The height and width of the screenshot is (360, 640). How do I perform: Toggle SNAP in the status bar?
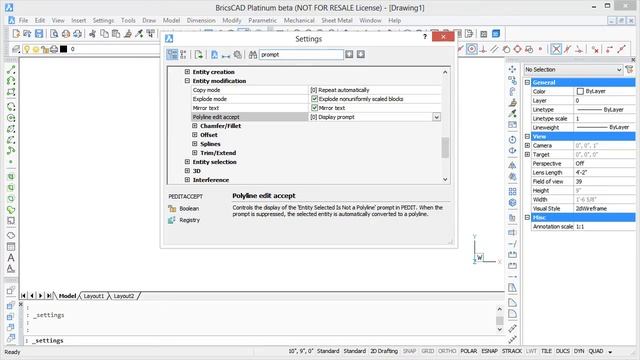pos(409,351)
